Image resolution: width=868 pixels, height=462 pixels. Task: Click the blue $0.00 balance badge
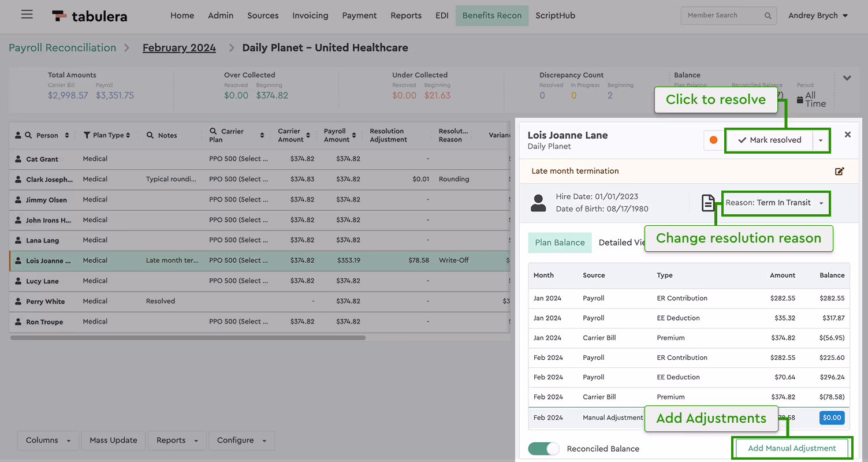(832, 418)
